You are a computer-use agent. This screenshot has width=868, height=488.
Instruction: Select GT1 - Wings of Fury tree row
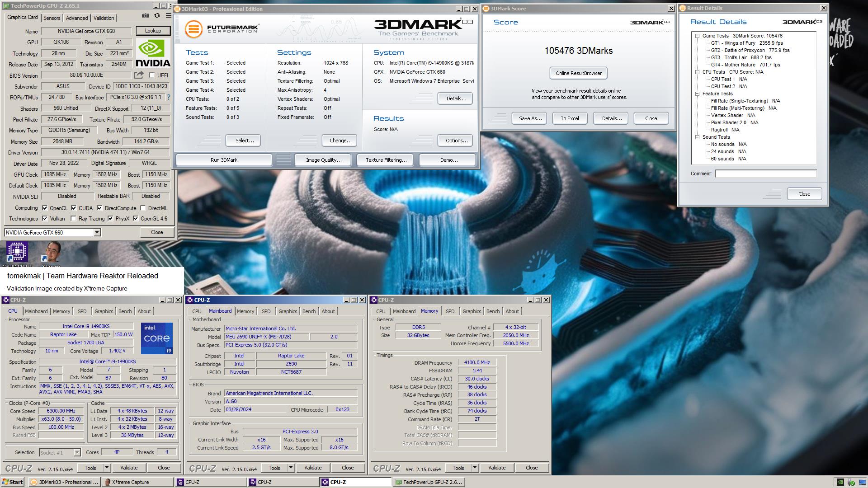(x=747, y=43)
